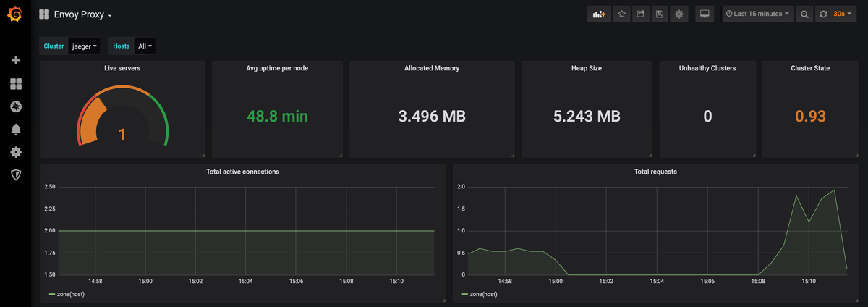Refresh the dashboard now

pos(822,14)
